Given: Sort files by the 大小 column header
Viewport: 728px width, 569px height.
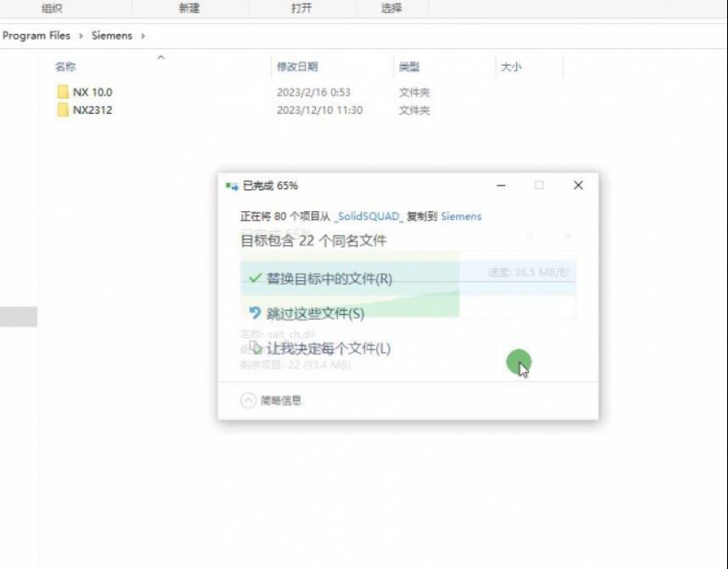Looking at the screenshot, I should [510, 67].
